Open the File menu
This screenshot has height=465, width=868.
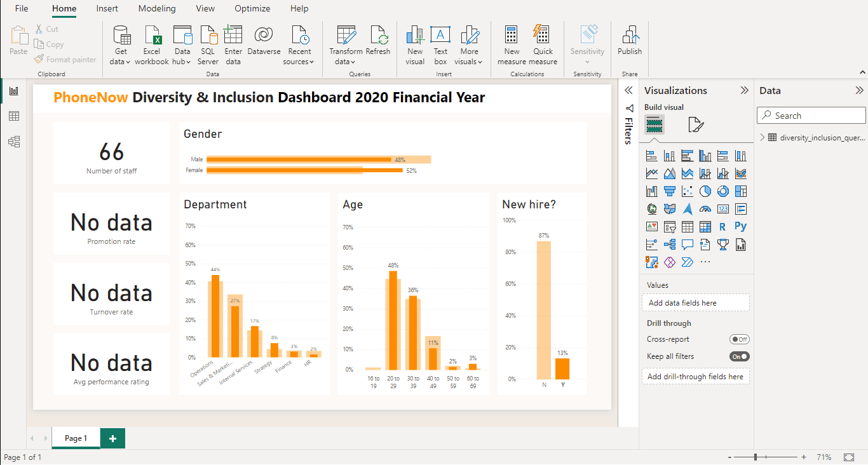22,8
